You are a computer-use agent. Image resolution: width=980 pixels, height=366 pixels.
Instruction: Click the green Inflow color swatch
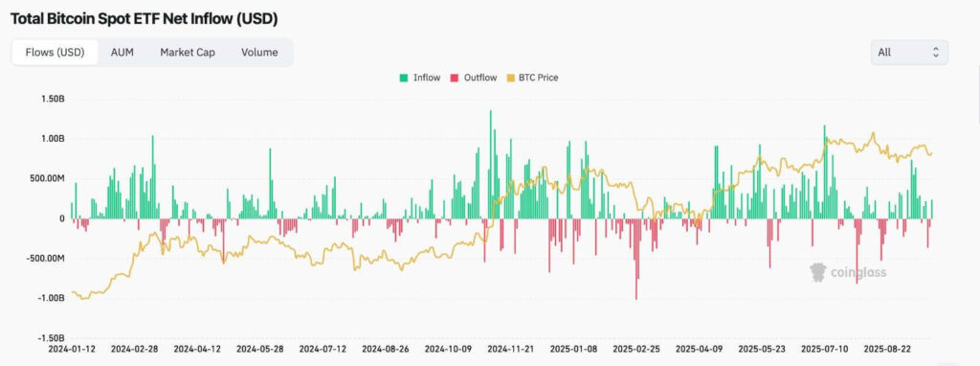coord(404,79)
